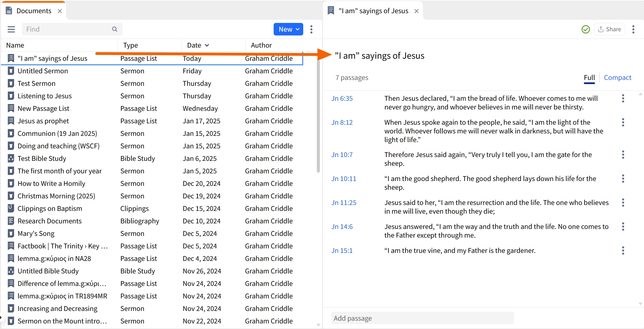Click the Bible study icon beside Untitled Bible Study

(11, 271)
